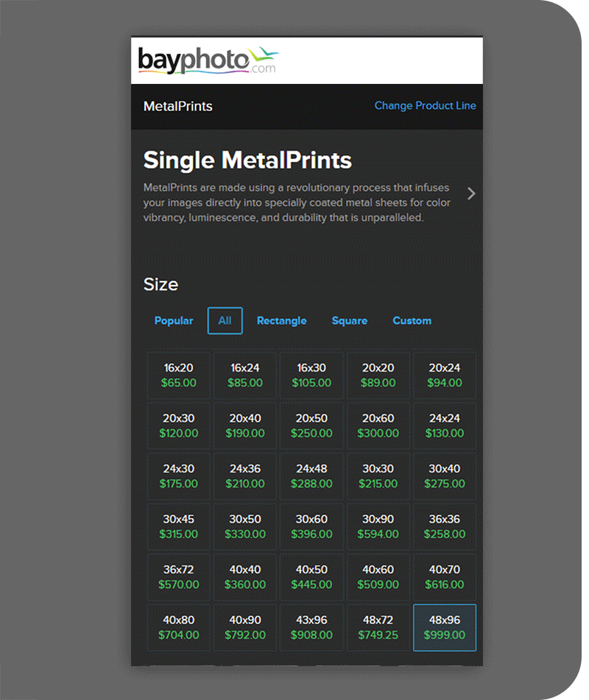The width and height of the screenshot is (589, 700).
Task: Pick the 24x36 size option
Action: 244,476
